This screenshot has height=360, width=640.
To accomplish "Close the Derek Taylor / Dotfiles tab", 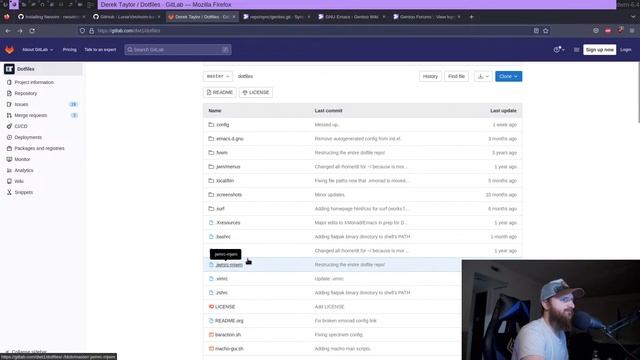I will click(x=234, y=17).
